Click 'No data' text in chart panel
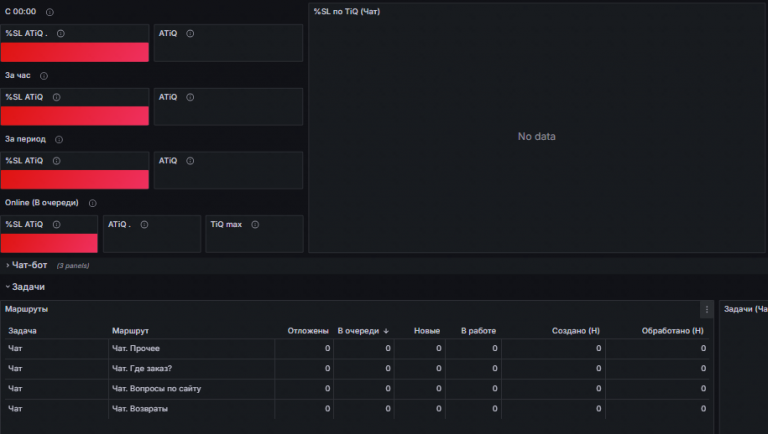The height and width of the screenshot is (434, 768). [x=537, y=137]
